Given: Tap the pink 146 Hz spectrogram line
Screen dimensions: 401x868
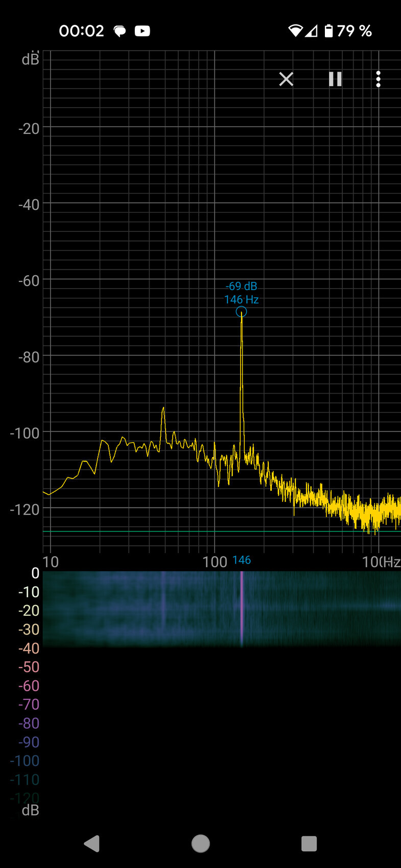Looking at the screenshot, I should point(242,608).
